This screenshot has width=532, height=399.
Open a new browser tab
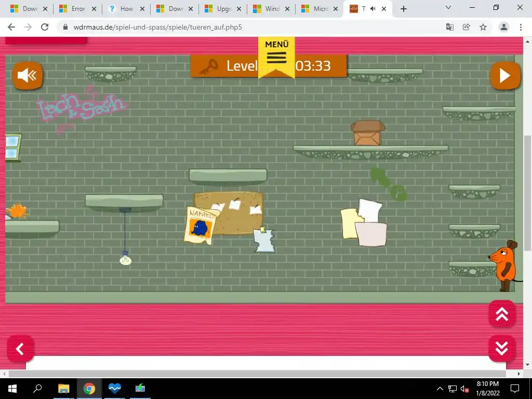(403, 9)
